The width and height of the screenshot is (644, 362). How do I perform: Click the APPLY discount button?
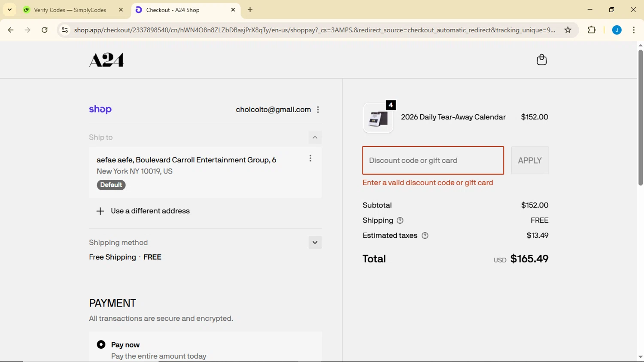[x=530, y=161]
